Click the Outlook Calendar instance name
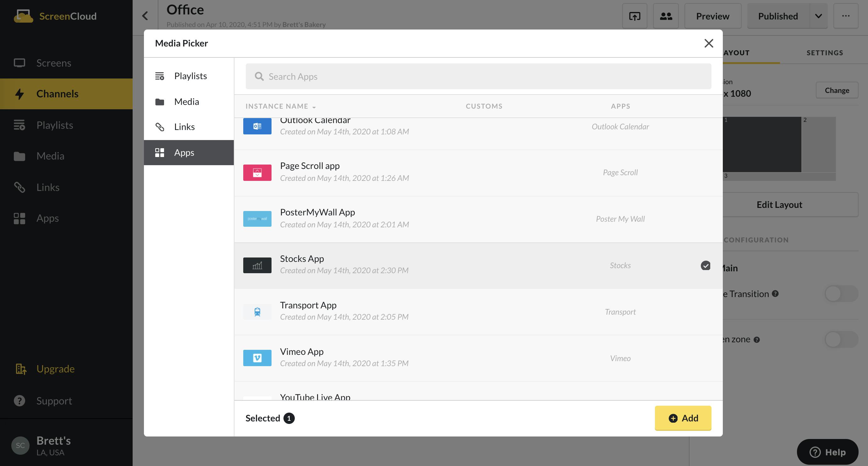The image size is (868, 466). pyautogui.click(x=315, y=121)
